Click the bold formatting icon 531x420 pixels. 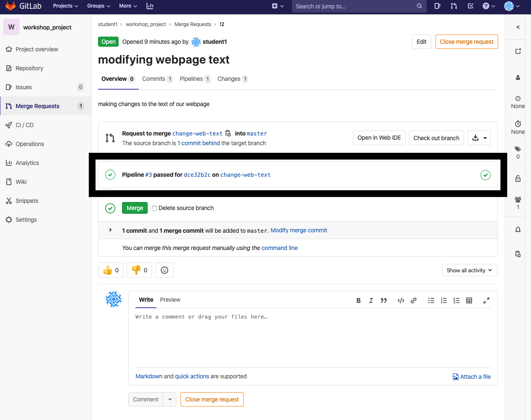pyautogui.click(x=358, y=300)
